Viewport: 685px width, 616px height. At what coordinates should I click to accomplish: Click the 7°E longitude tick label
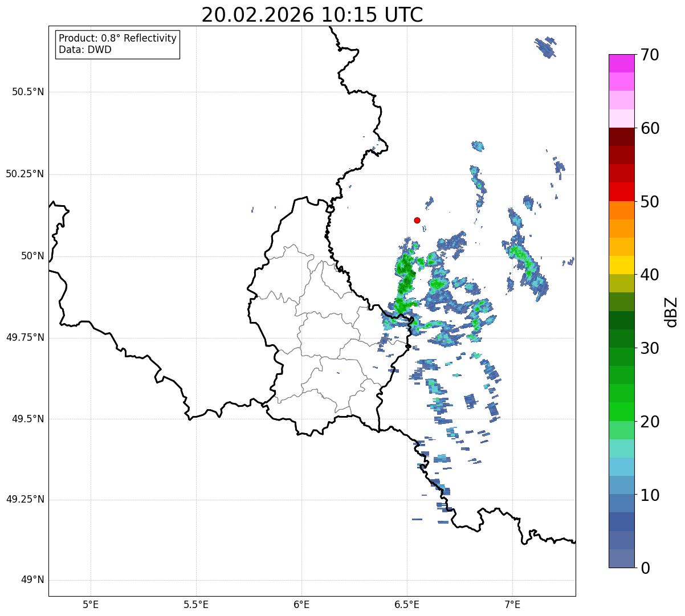[x=512, y=604]
